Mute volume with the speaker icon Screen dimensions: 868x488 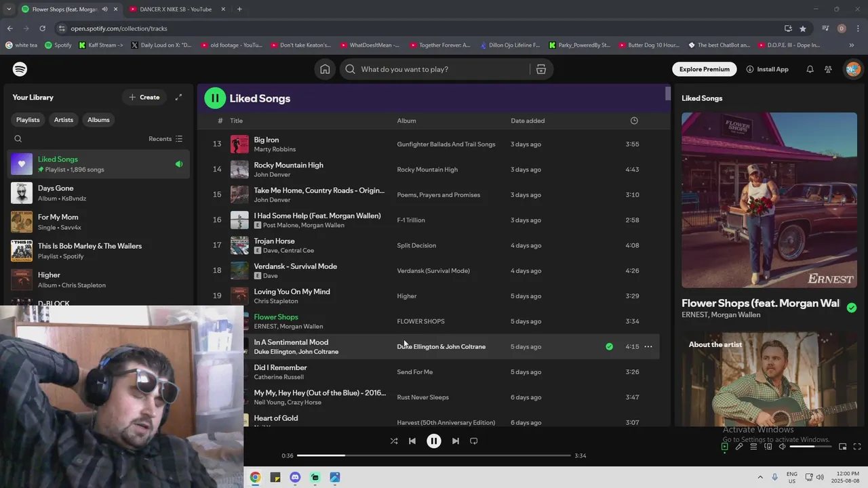[782, 447]
